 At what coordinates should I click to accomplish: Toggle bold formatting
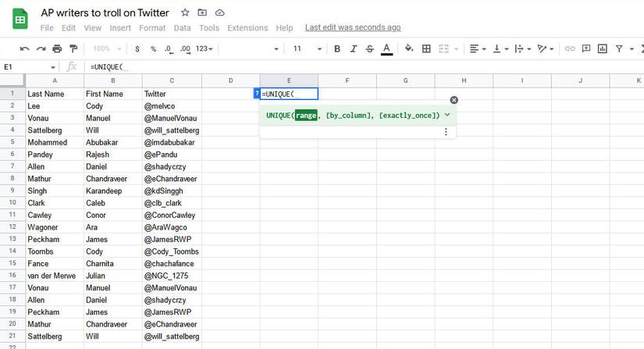click(x=337, y=48)
